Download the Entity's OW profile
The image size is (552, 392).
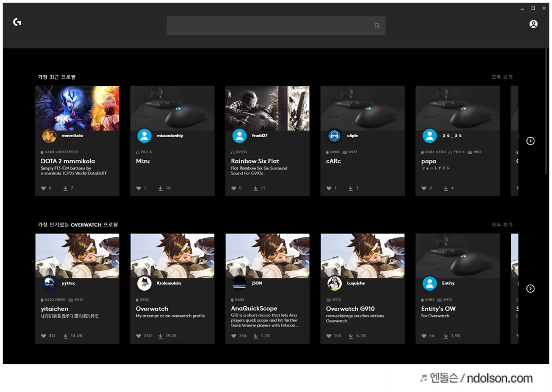tap(446, 336)
